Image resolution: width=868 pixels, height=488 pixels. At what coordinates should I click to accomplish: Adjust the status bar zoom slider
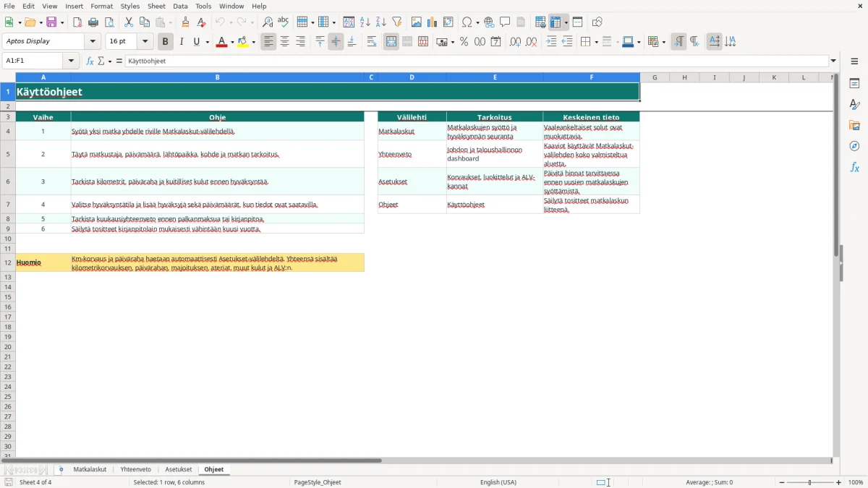point(809,482)
